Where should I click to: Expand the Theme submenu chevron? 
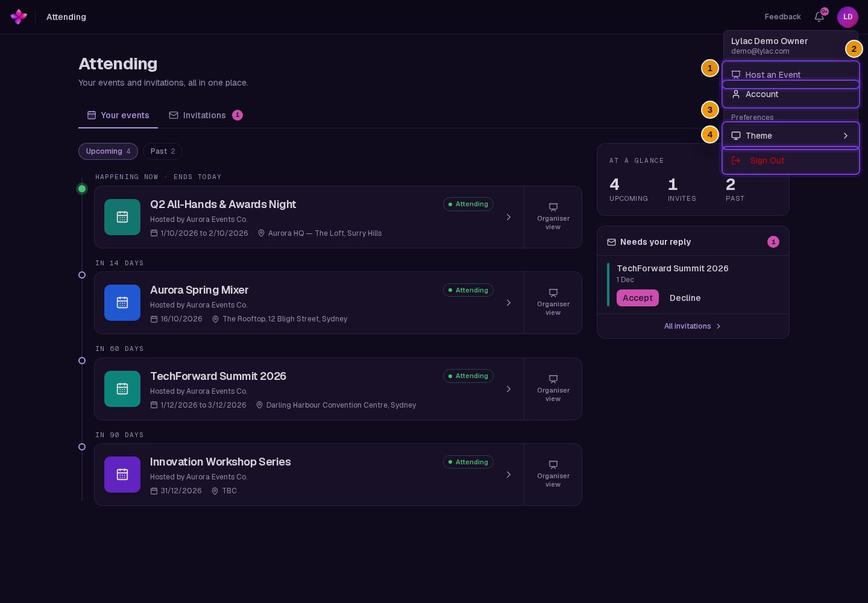pyautogui.click(x=846, y=136)
